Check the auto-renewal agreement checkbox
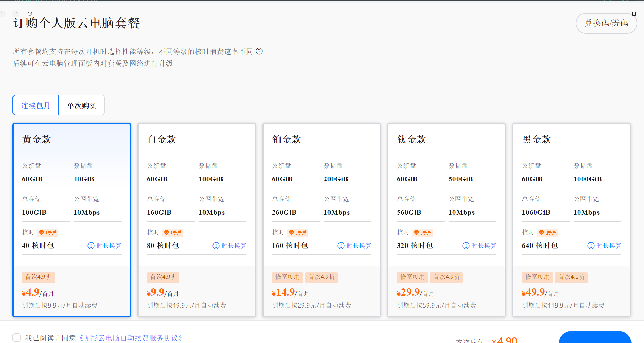Screen dimensions: 644x343 (x=17, y=337)
